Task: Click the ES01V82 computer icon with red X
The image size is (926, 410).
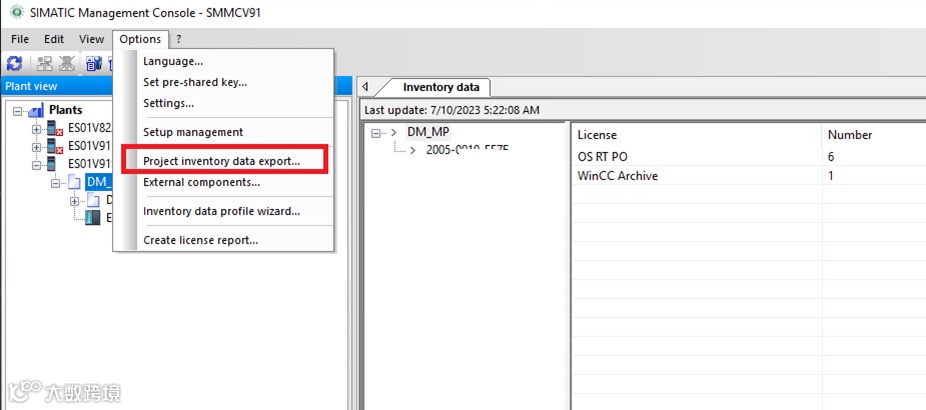Action: tap(55, 128)
